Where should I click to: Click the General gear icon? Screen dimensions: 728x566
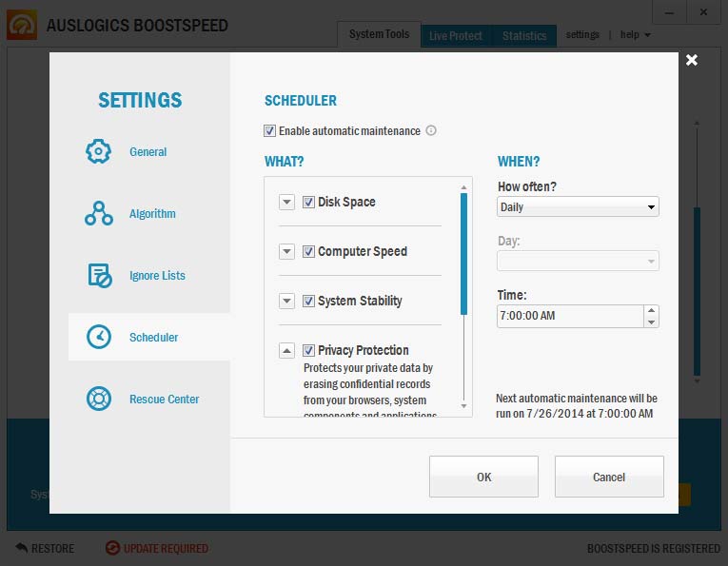98,151
